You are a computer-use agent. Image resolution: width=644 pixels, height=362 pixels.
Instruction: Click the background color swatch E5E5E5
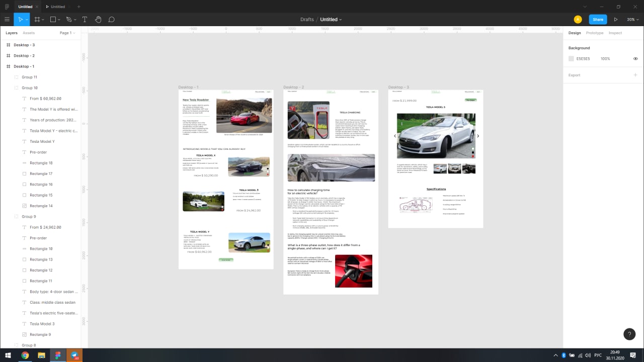pyautogui.click(x=571, y=59)
